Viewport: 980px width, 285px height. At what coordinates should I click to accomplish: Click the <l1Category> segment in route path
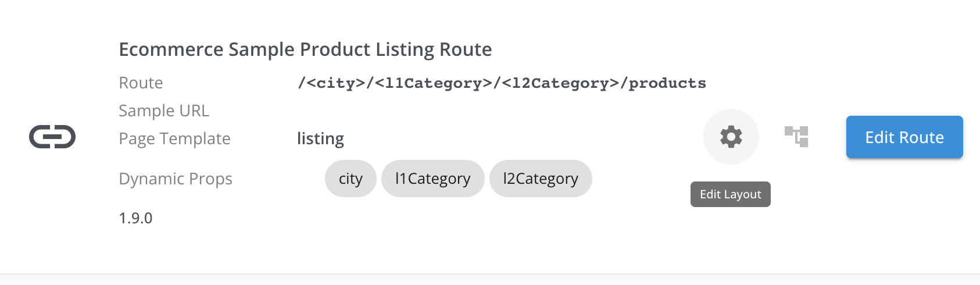pyautogui.click(x=434, y=83)
